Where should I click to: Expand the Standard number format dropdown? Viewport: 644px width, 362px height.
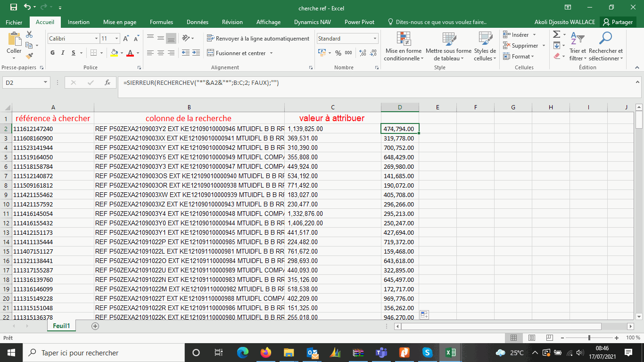click(375, 39)
